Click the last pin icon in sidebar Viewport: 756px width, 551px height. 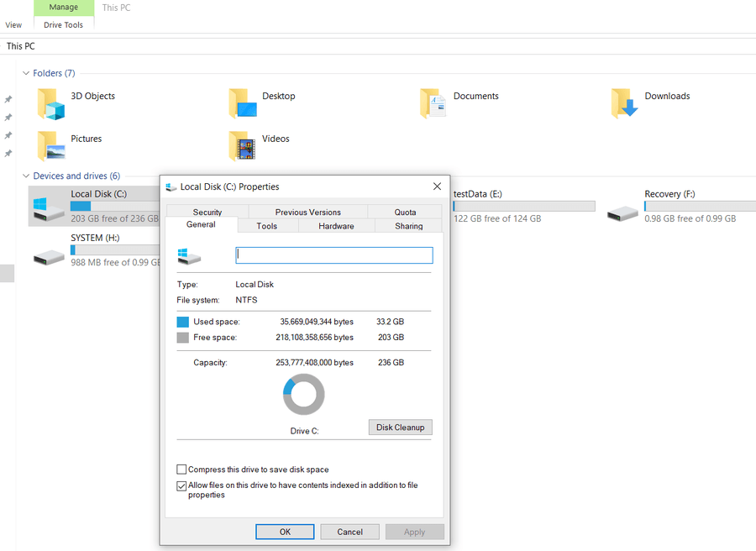click(x=8, y=154)
